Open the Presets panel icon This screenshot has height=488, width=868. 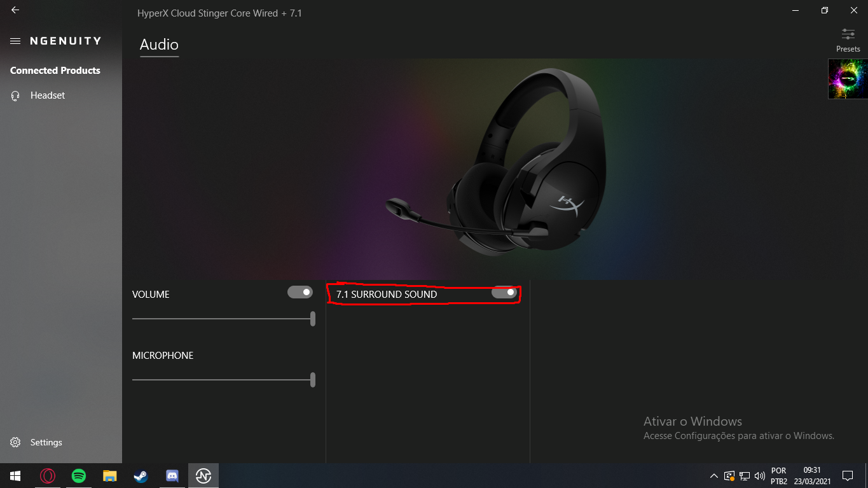pyautogui.click(x=848, y=34)
